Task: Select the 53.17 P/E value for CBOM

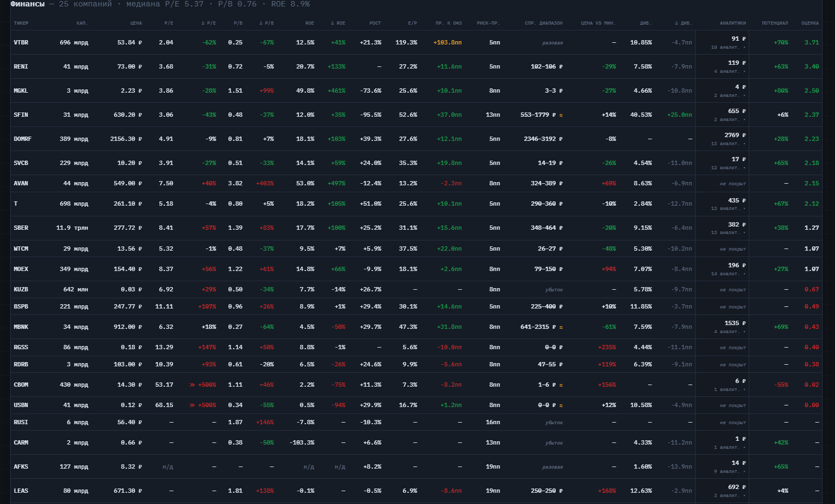Action: click(x=164, y=385)
